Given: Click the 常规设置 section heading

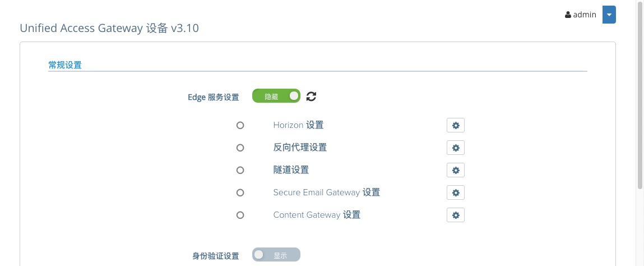Looking at the screenshot, I should (x=65, y=65).
